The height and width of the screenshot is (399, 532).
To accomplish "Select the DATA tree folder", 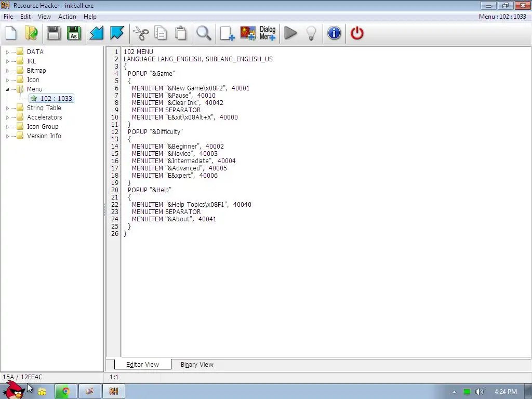I will click(35, 52).
